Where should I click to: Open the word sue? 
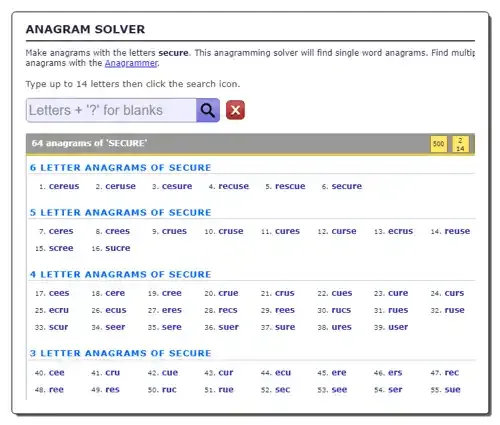point(452,389)
